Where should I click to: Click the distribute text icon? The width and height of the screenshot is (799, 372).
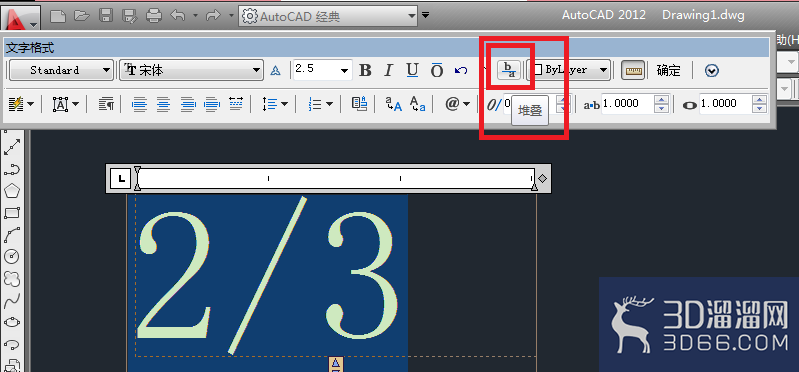pyautogui.click(x=235, y=103)
